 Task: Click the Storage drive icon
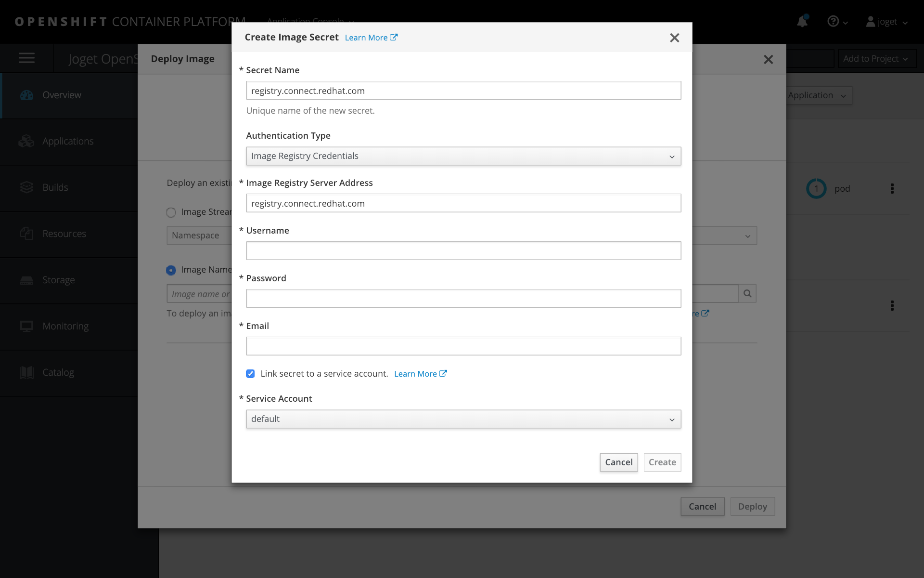tap(27, 280)
